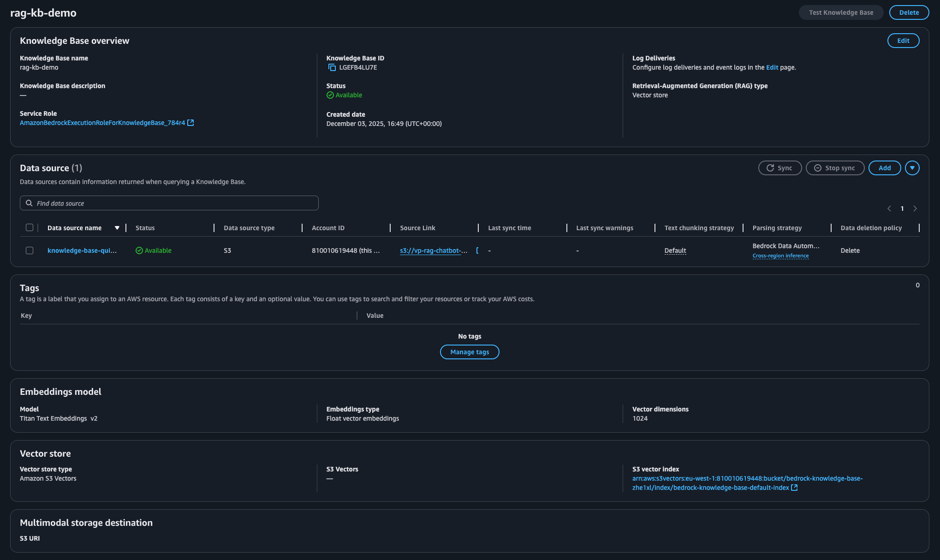The height and width of the screenshot is (560, 940).
Task: Open the extra actions dropdown beside Add
Action: [912, 168]
